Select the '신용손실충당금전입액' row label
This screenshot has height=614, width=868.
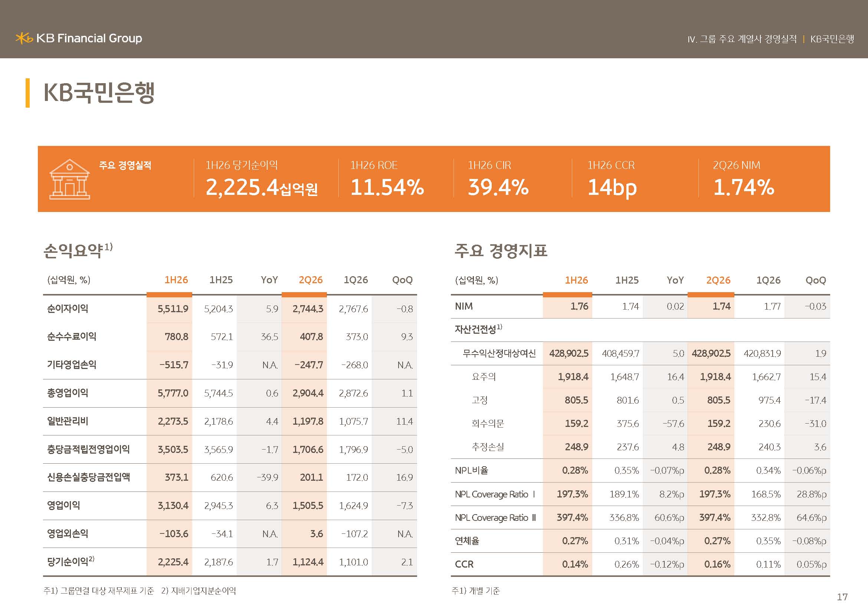pyautogui.click(x=88, y=477)
